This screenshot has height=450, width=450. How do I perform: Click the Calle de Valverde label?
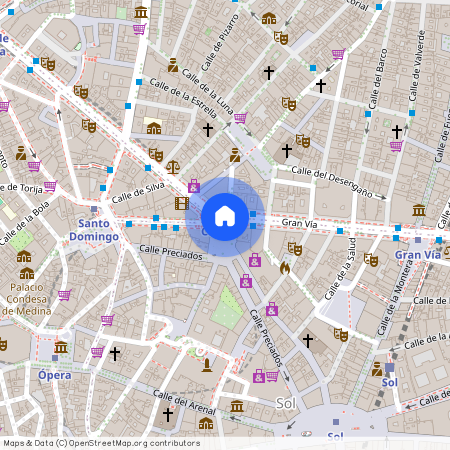pos(417,66)
